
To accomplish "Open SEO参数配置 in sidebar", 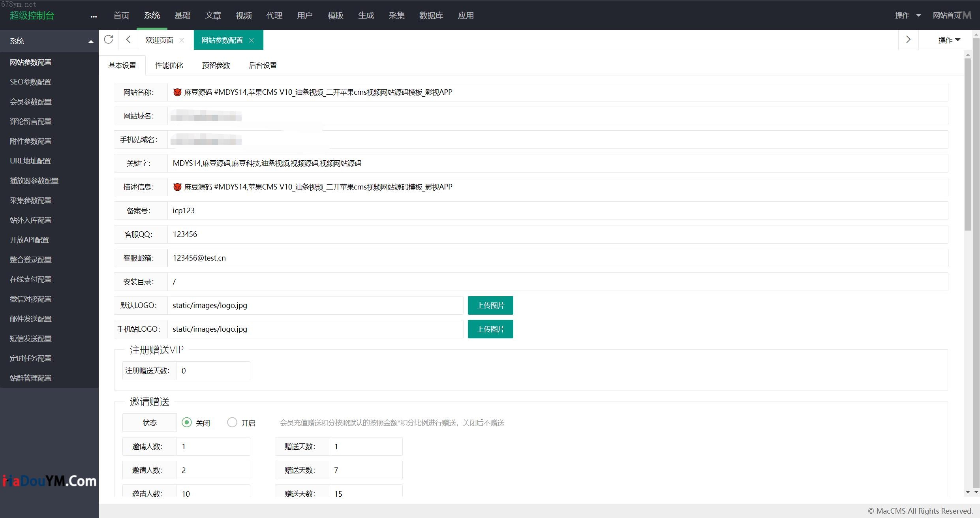I will click(30, 82).
